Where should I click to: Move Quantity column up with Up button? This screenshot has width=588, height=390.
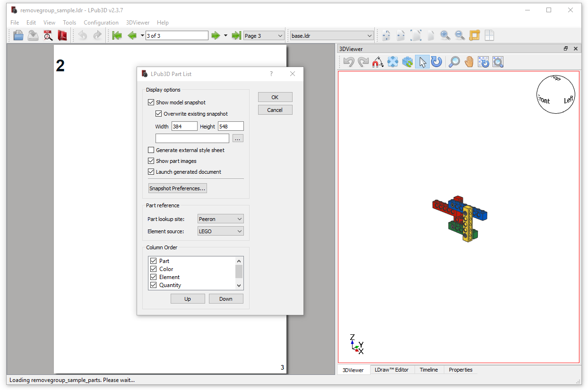pos(188,298)
